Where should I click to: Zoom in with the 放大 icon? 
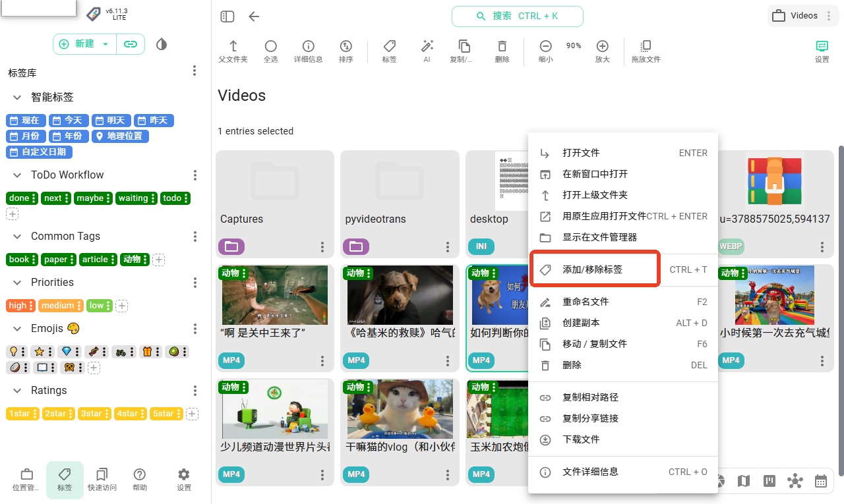602,51
